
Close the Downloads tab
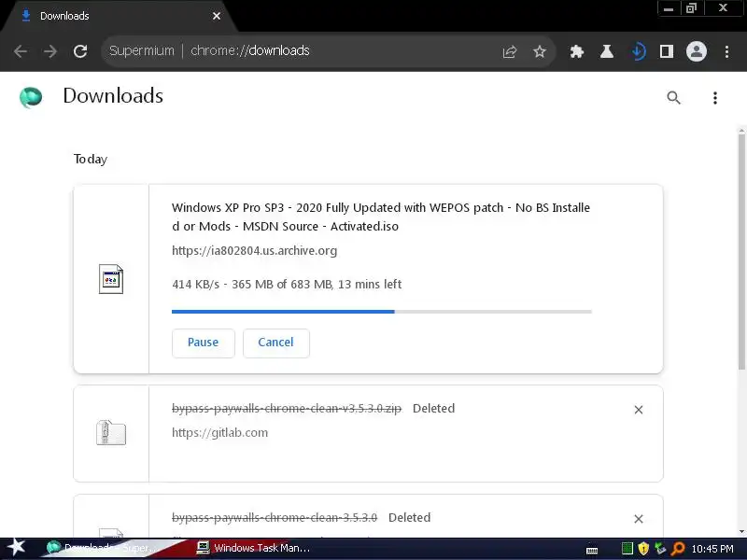(x=217, y=16)
